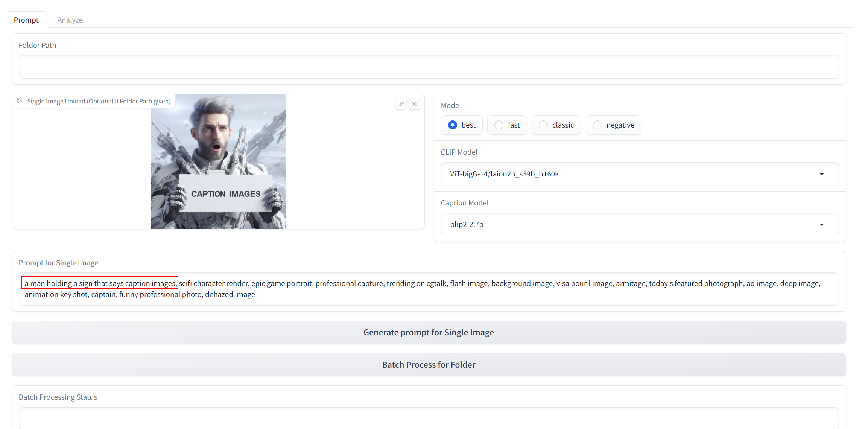
Task: Open the CLIP Model dropdown arrow
Action: 822,174
